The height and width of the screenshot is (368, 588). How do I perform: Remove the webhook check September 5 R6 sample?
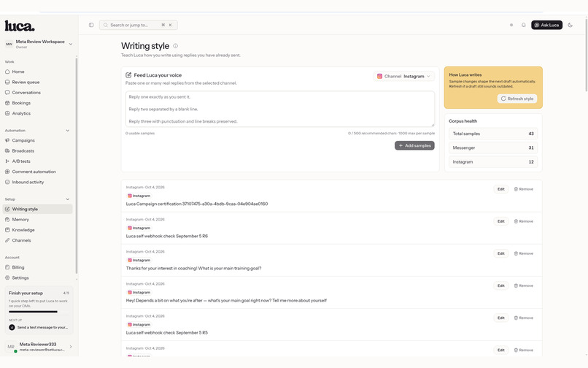(524, 221)
